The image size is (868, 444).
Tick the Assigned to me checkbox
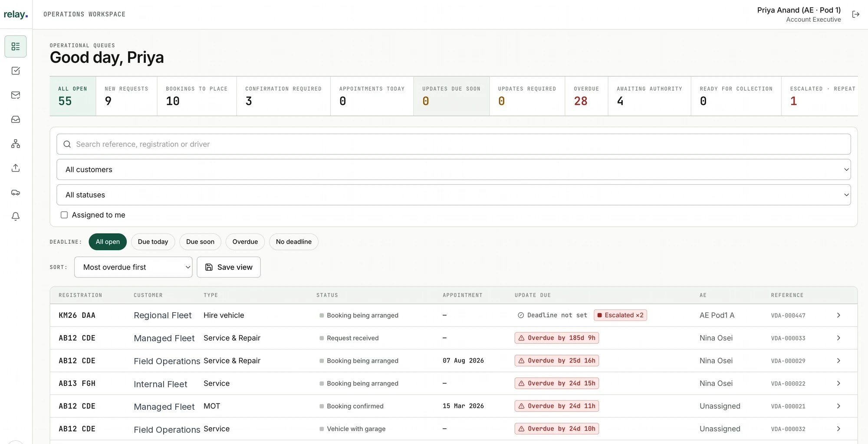tap(64, 215)
